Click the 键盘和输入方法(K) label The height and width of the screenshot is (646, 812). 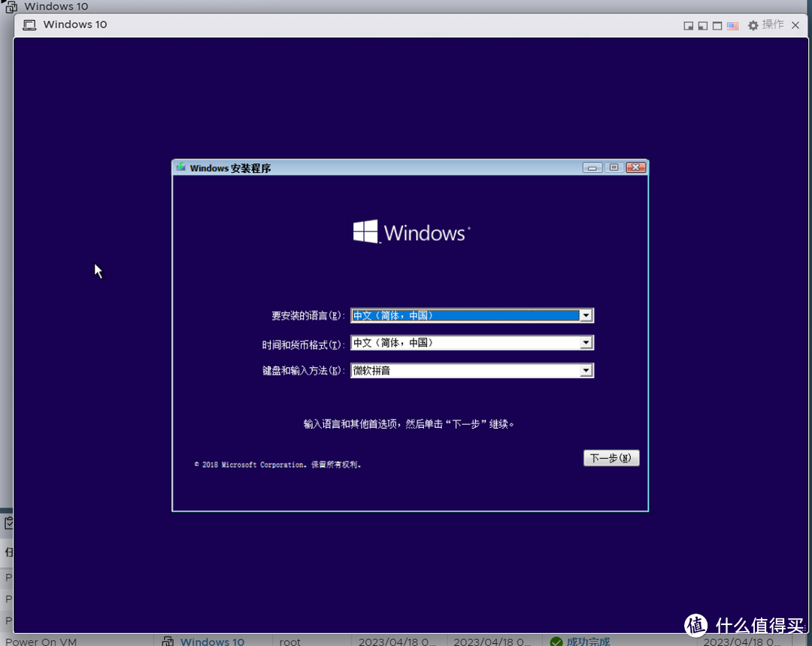pyautogui.click(x=303, y=371)
